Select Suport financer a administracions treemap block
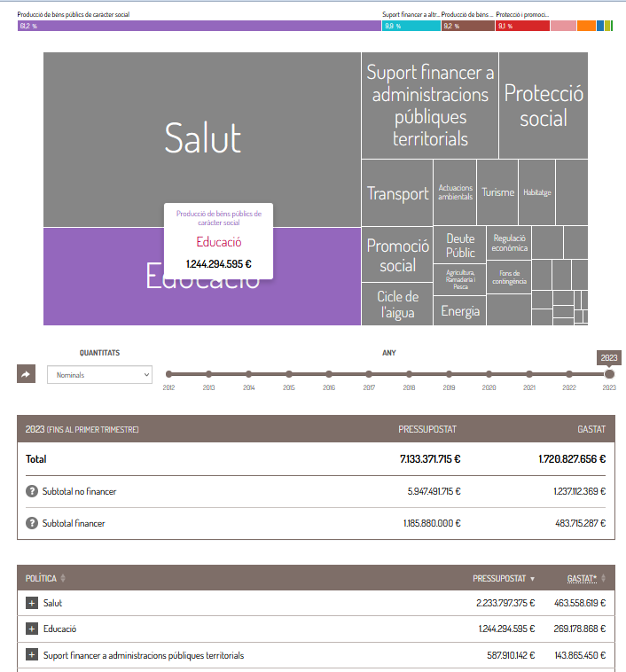Image resolution: width=626 pixels, height=672 pixels. [430, 105]
